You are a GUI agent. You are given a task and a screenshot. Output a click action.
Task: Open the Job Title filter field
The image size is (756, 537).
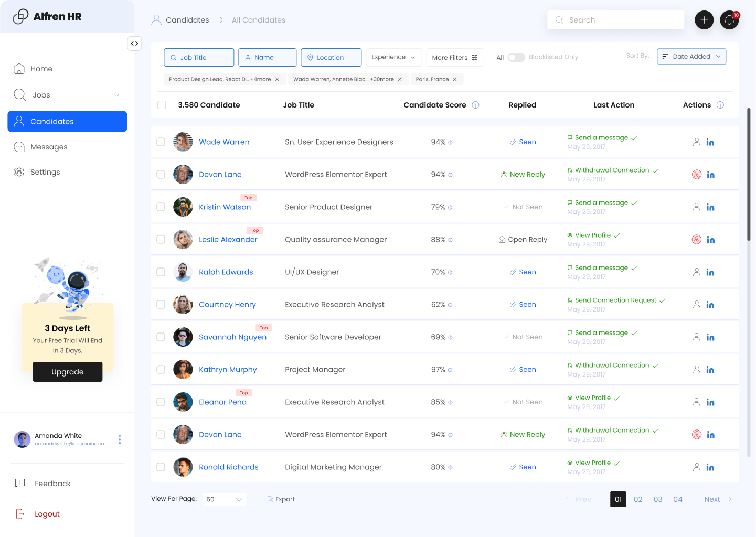[x=199, y=58]
